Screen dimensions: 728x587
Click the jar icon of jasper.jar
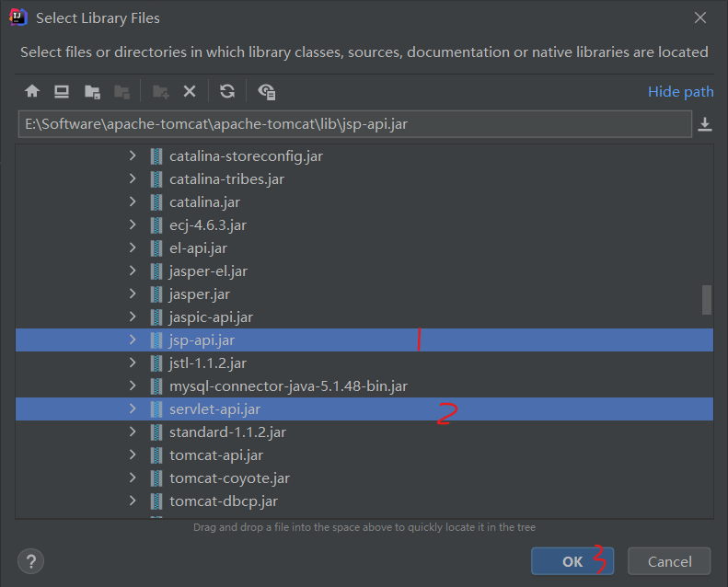pyautogui.click(x=156, y=294)
